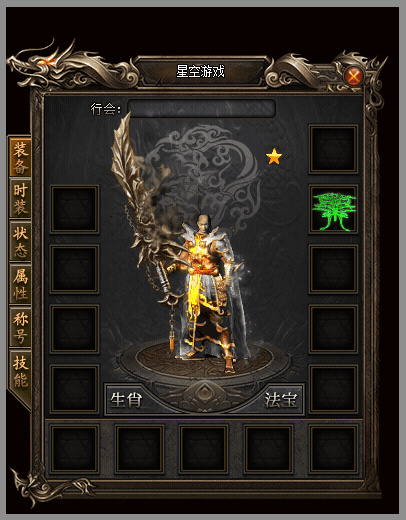Viewport: 406px width, 520px height.
Task: Switch to the 装备 equipment tab
Action: tap(20, 157)
